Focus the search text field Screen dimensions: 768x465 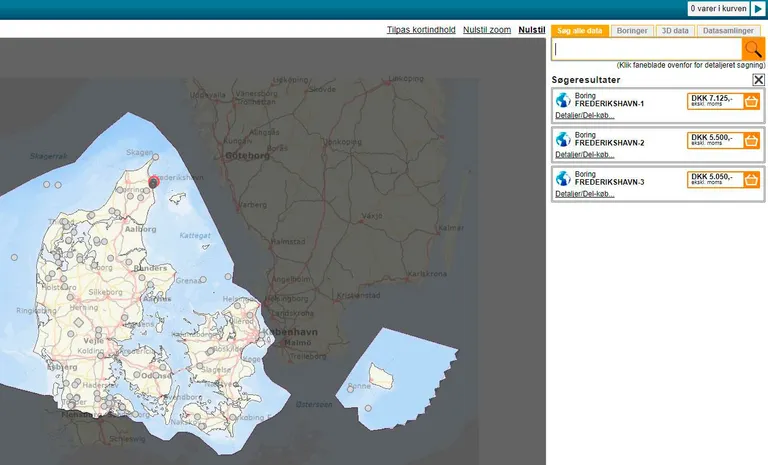(x=646, y=49)
